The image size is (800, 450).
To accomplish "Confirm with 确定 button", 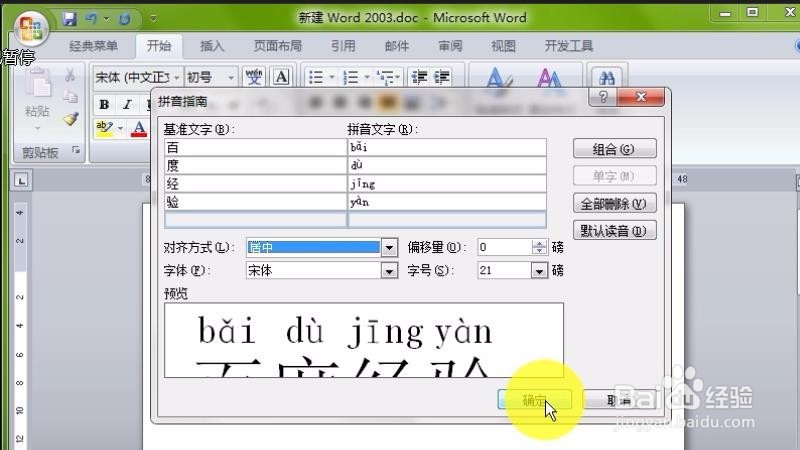I will (x=534, y=400).
